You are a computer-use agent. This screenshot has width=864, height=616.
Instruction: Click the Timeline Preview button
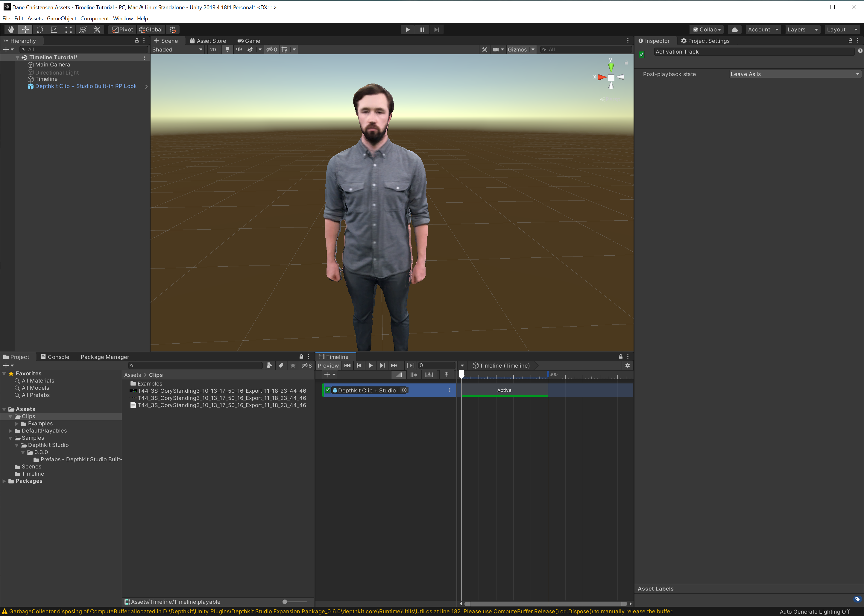pos(328,366)
